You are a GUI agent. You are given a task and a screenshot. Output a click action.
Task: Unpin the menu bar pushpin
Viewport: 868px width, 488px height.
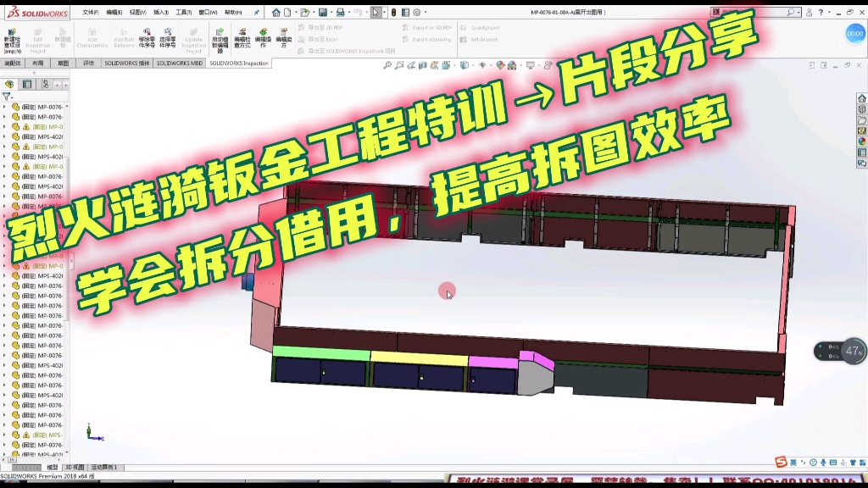[x=258, y=12]
